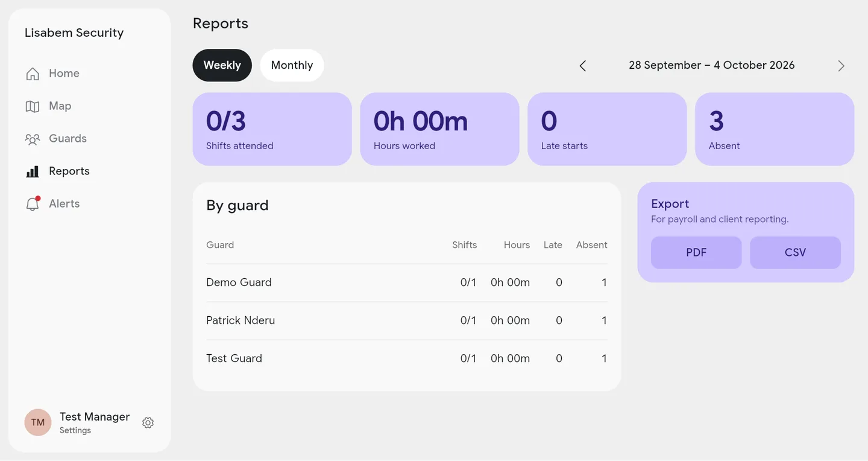Screen dimensions: 868x461
Task: Select the Demo Guard row name
Action: pyautogui.click(x=239, y=282)
